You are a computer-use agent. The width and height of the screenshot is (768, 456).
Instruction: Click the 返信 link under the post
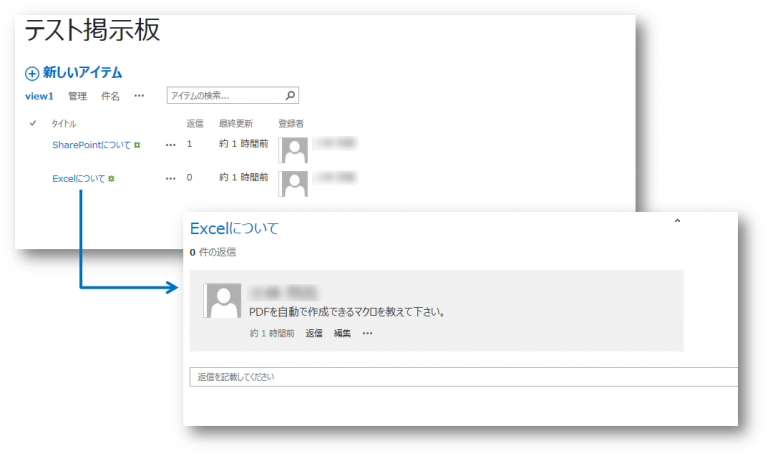click(314, 333)
